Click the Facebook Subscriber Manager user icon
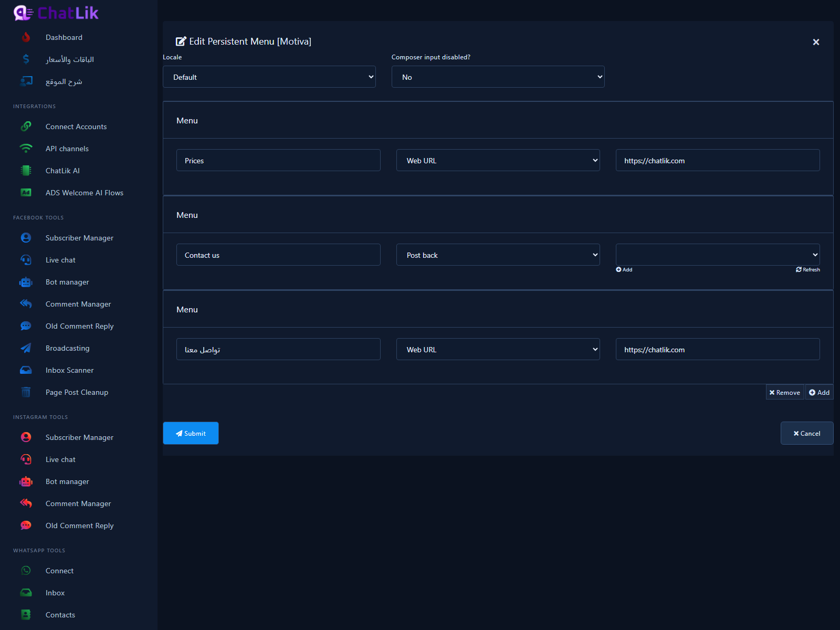The height and width of the screenshot is (630, 840). click(26, 238)
